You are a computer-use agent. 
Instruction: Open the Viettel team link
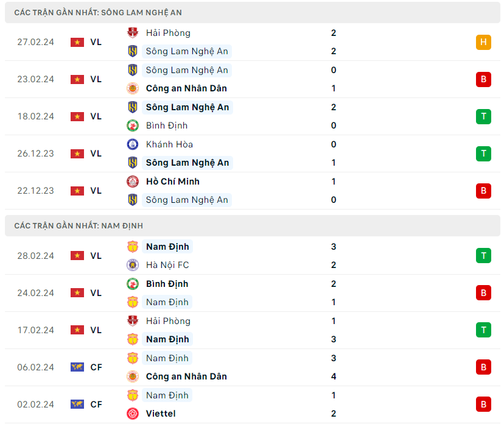[161, 414]
